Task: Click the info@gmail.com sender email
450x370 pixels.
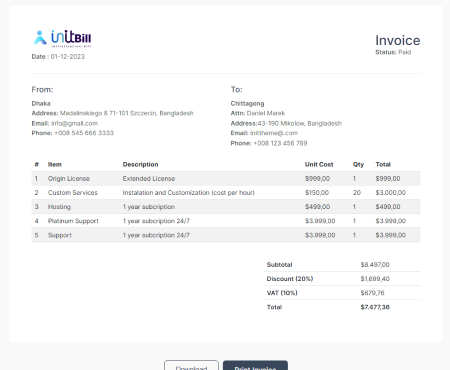Action: coord(74,123)
